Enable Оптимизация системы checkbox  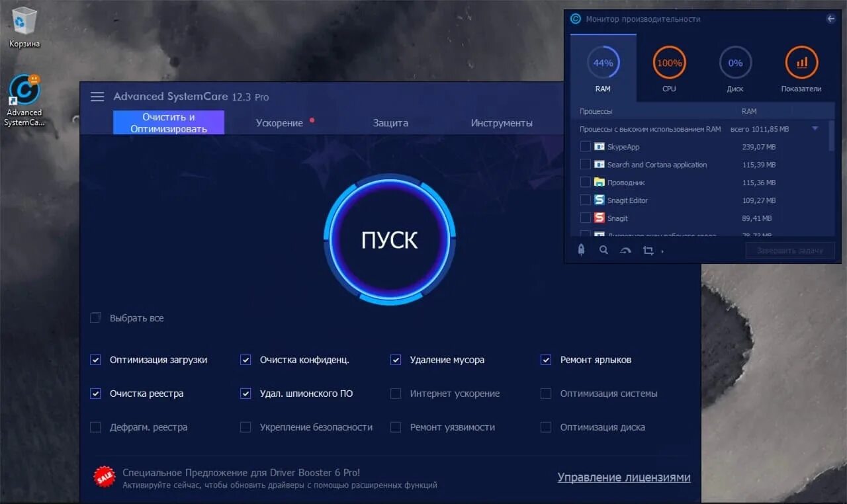tap(546, 394)
